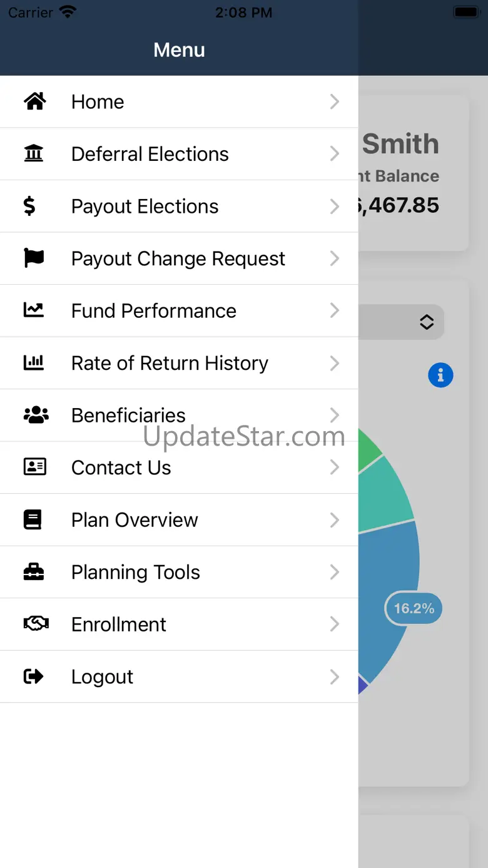
Task: Click the Enrollment handshake icon
Action: point(35,624)
